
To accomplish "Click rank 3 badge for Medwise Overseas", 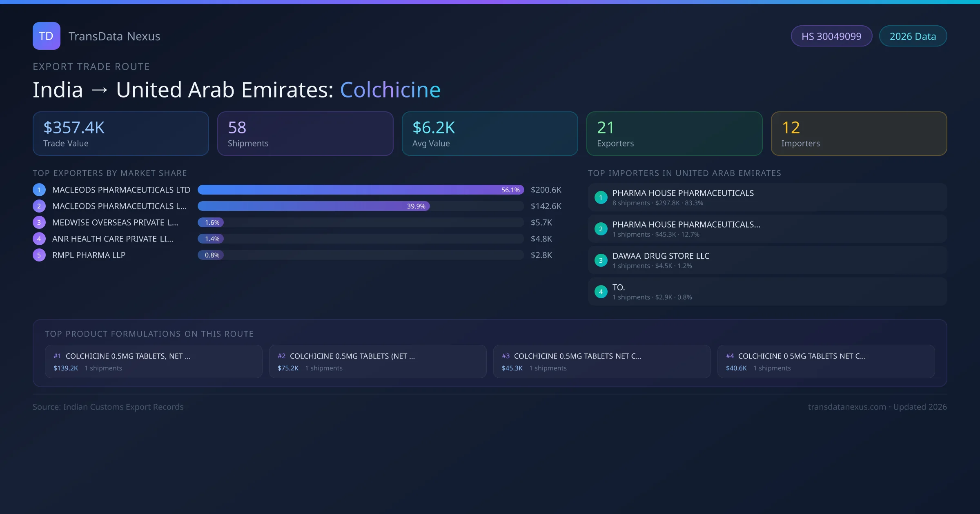I will pyautogui.click(x=39, y=222).
